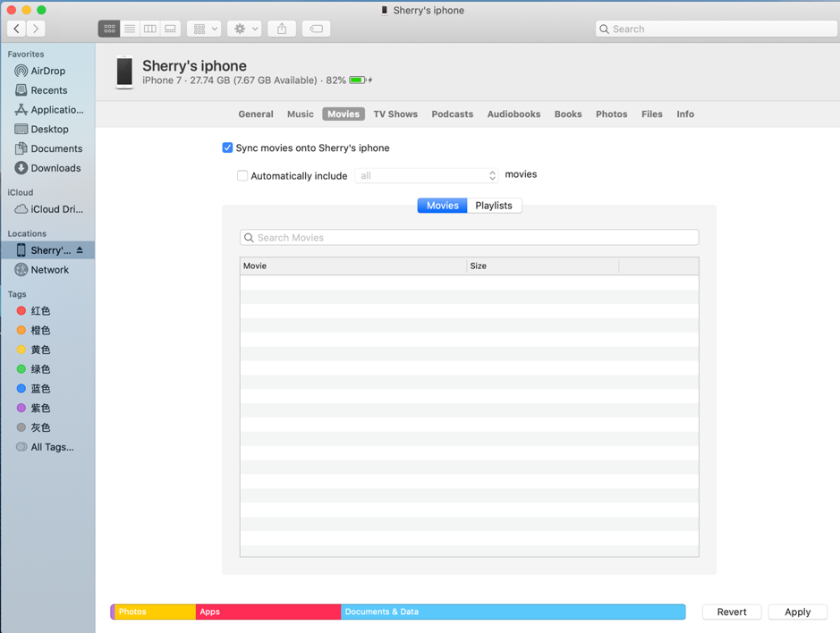Viewport: 840px width, 633px height.
Task: Open the 'all' movies dropdown
Action: [427, 175]
